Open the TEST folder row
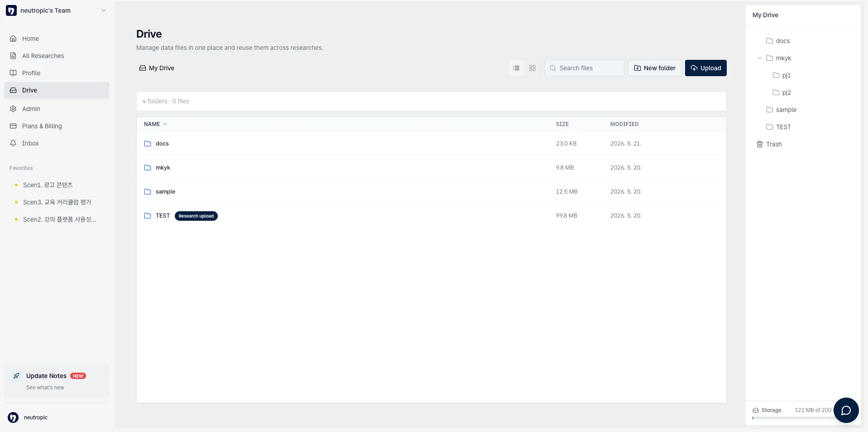868x432 pixels. coord(432,216)
